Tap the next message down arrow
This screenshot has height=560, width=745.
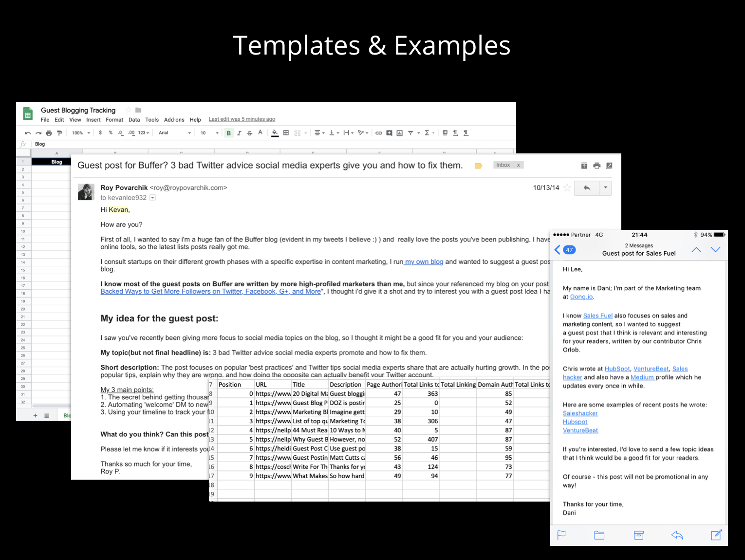click(x=715, y=250)
